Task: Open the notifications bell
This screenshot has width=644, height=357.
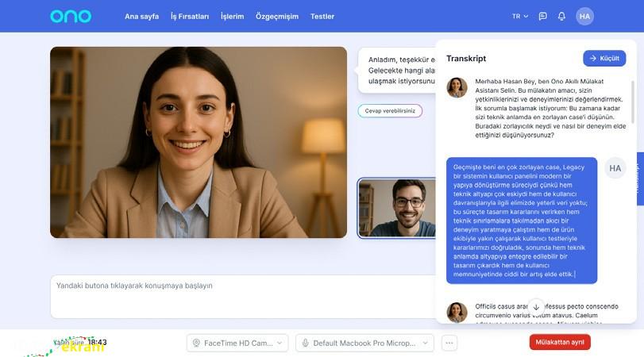Action: click(x=561, y=17)
